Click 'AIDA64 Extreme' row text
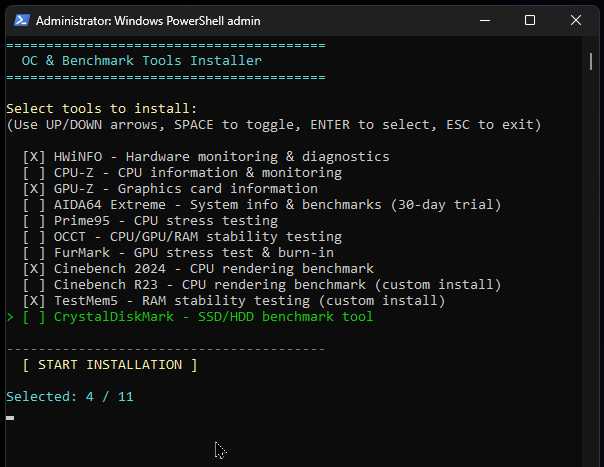Viewport: 604px width, 467px height. 277,205
